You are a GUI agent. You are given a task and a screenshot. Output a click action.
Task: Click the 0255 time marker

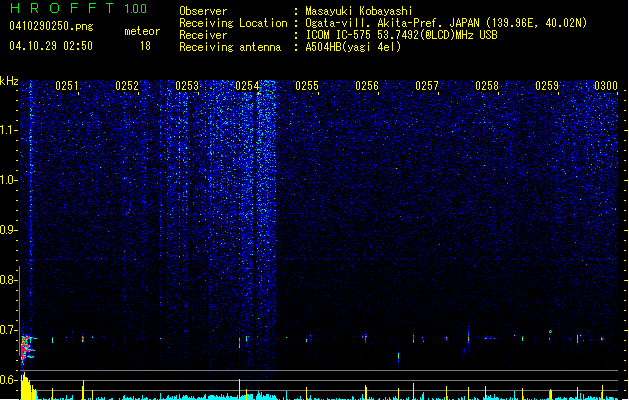click(307, 86)
